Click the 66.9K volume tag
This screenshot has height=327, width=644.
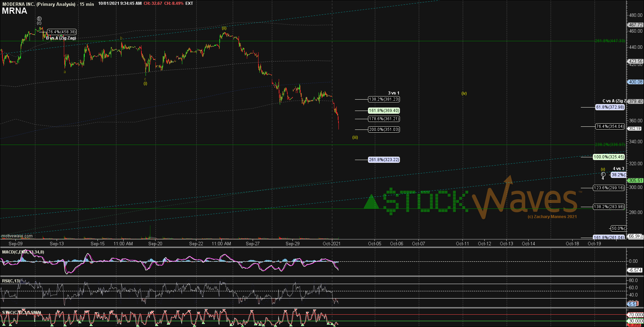635,236
